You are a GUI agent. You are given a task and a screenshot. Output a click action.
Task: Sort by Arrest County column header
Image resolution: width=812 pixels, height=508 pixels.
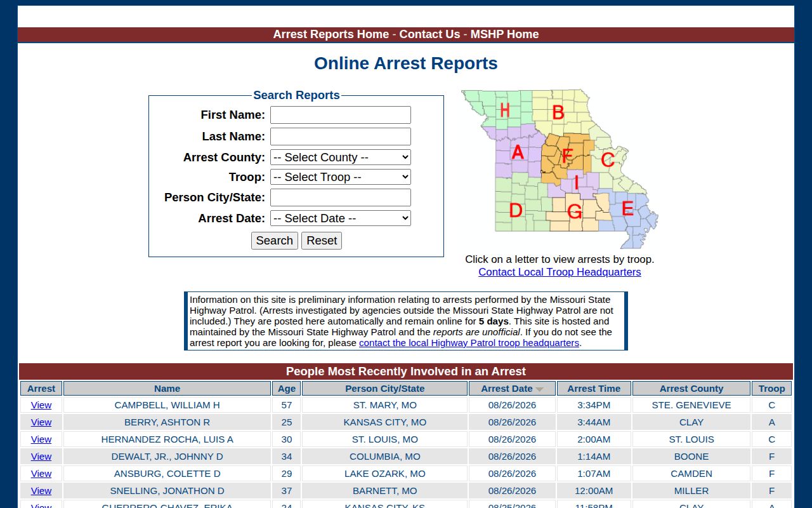pos(691,389)
